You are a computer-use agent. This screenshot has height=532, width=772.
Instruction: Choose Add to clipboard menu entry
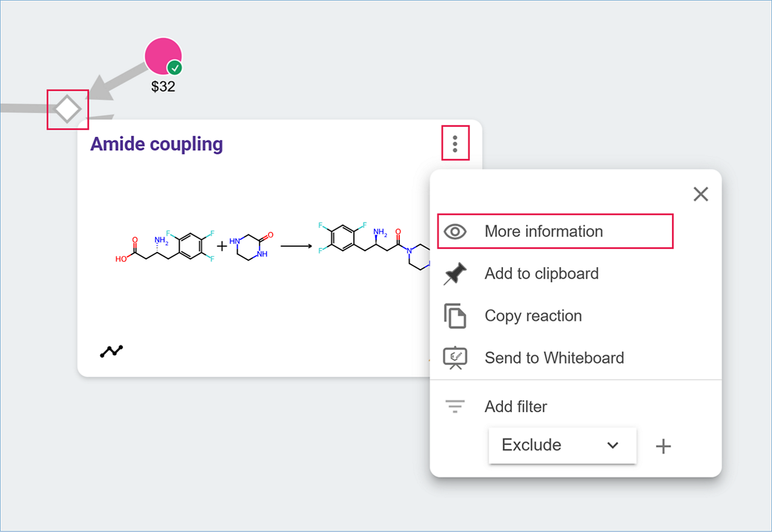tap(541, 274)
